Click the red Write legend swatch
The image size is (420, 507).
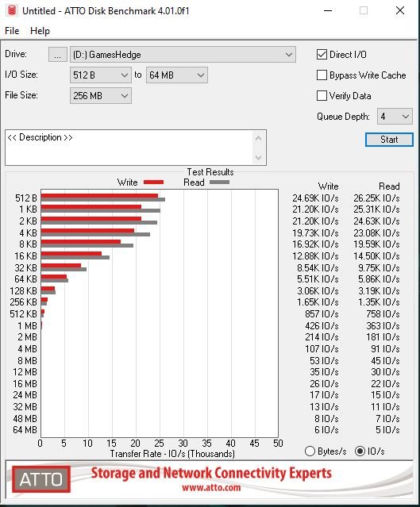(x=153, y=182)
